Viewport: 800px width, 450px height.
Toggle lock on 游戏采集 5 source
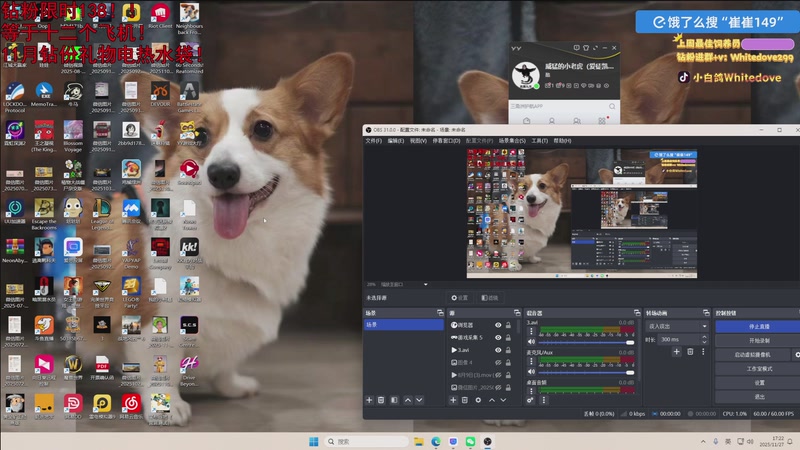(508, 338)
